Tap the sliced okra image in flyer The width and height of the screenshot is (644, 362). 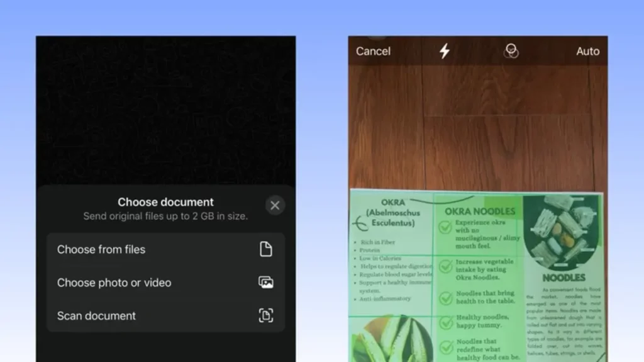[390, 339]
